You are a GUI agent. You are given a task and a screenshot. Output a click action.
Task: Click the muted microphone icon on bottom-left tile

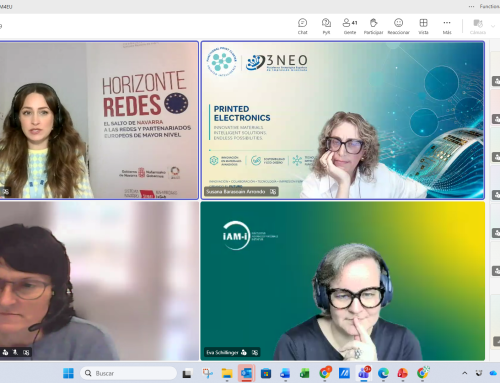15,352
